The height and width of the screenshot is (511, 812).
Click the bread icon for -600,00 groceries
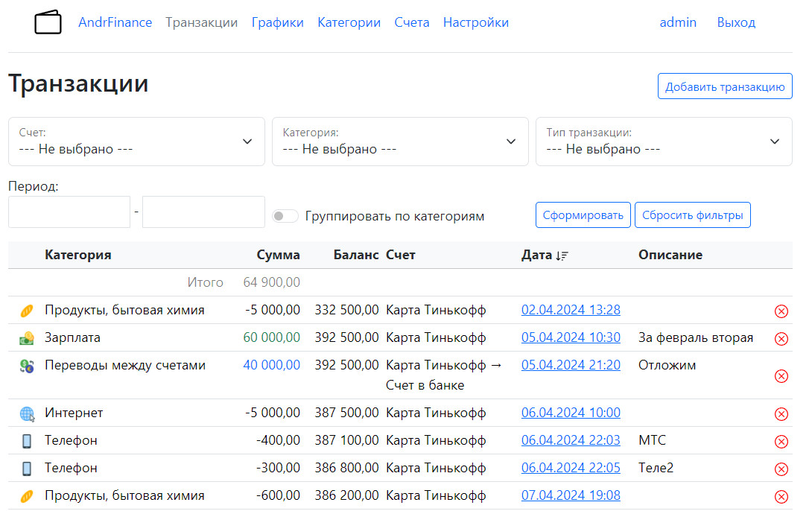(26, 496)
